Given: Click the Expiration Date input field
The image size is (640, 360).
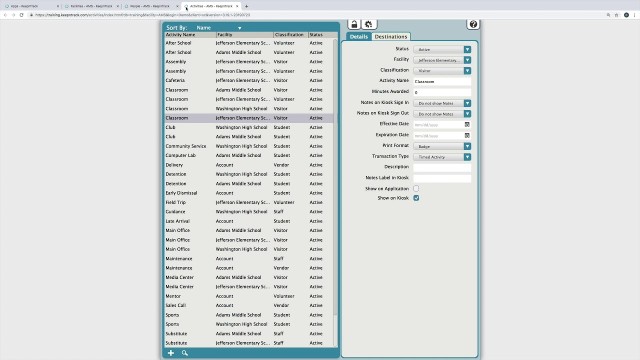Looking at the screenshot, I should pos(438,136).
